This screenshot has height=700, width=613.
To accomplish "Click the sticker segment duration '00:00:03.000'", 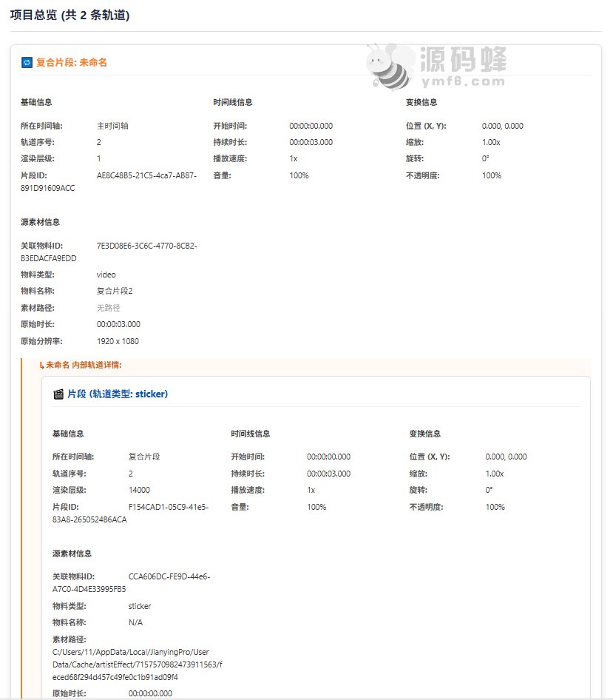I will [x=329, y=474].
